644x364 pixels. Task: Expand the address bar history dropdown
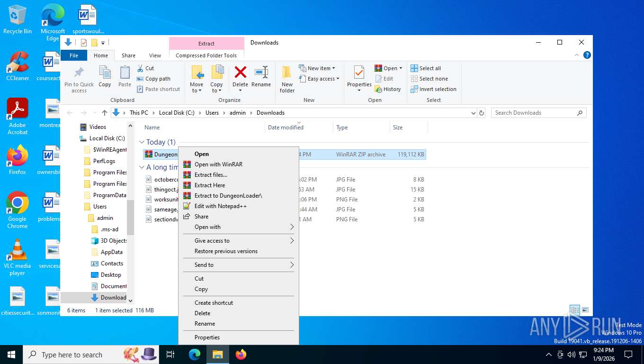(x=473, y=113)
